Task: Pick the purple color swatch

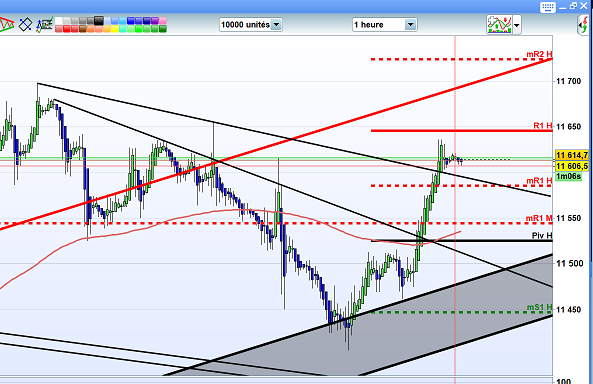Action: click(x=155, y=20)
